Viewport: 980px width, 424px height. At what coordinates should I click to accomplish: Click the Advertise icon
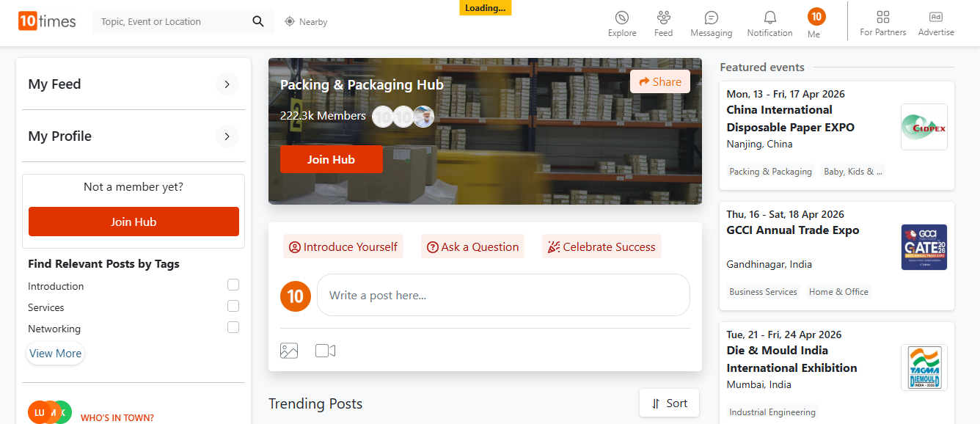coord(935,18)
